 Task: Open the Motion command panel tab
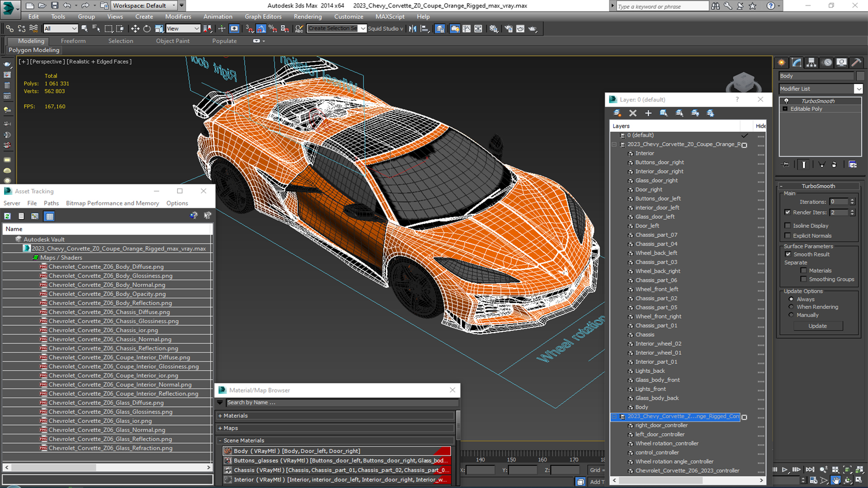(x=827, y=62)
